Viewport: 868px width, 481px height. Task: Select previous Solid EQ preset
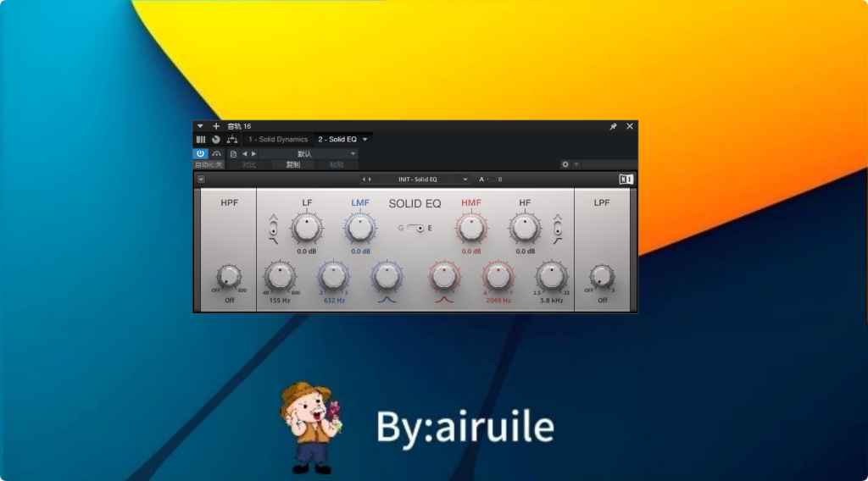click(x=364, y=180)
